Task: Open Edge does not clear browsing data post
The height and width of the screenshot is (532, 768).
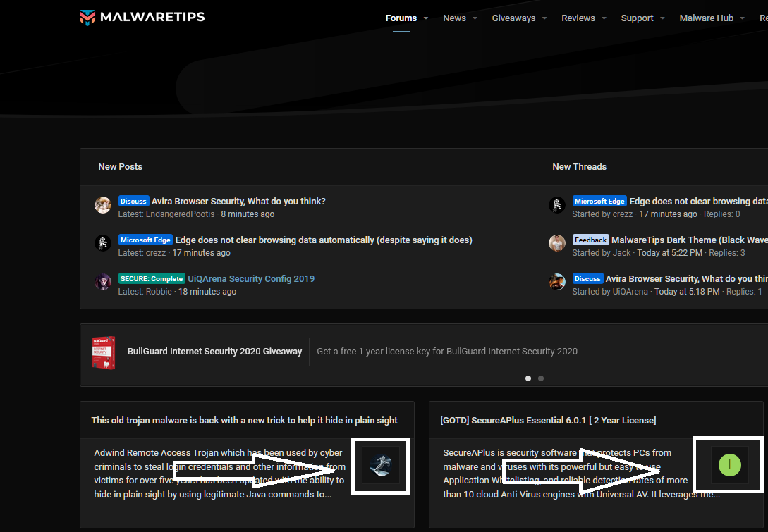Action: tap(324, 240)
